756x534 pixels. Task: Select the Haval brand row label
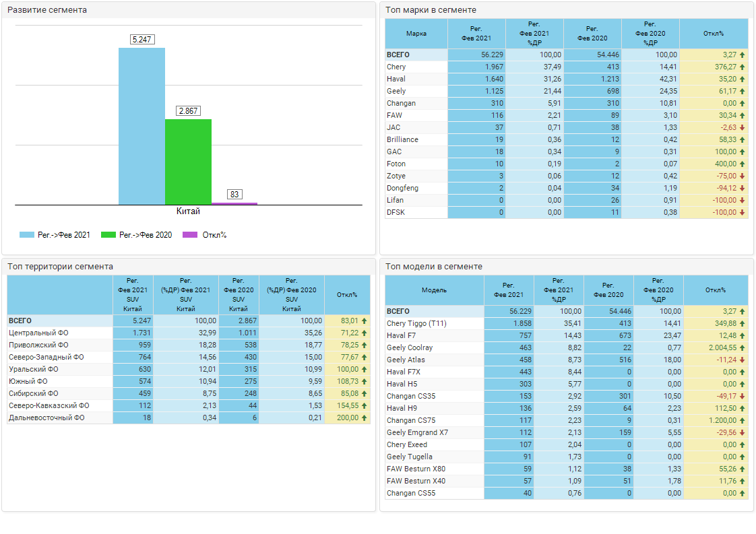click(396, 79)
